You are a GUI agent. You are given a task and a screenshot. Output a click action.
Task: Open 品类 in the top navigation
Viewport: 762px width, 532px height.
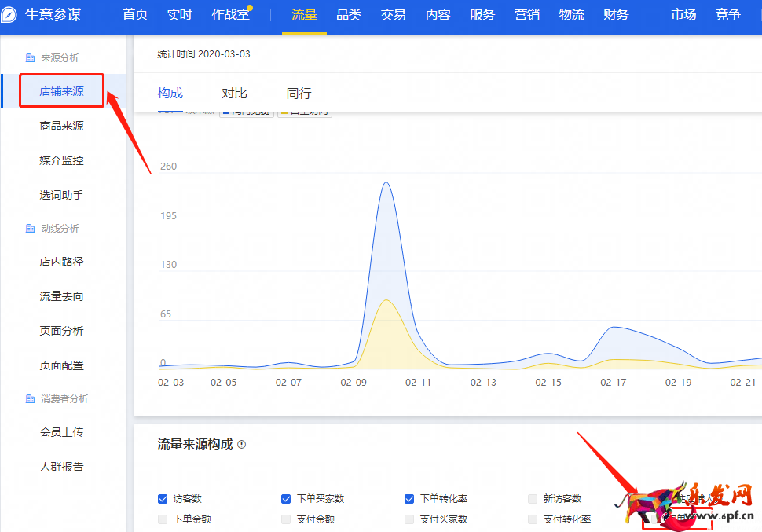pyautogui.click(x=349, y=15)
